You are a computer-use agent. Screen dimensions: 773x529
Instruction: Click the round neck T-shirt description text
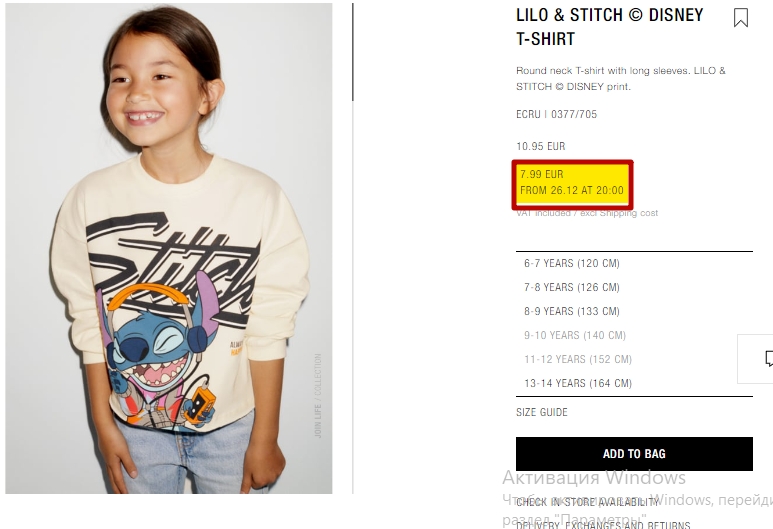[x=621, y=78]
